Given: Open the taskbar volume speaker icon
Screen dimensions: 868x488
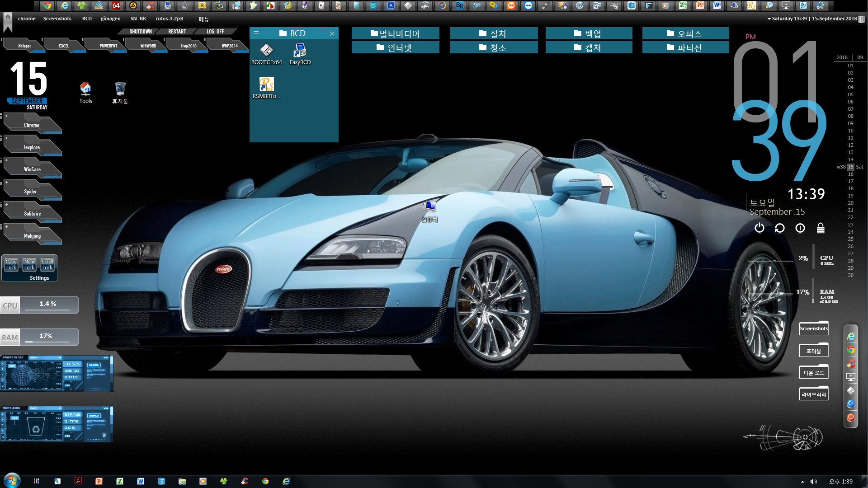Looking at the screenshot, I should click(x=814, y=482).
